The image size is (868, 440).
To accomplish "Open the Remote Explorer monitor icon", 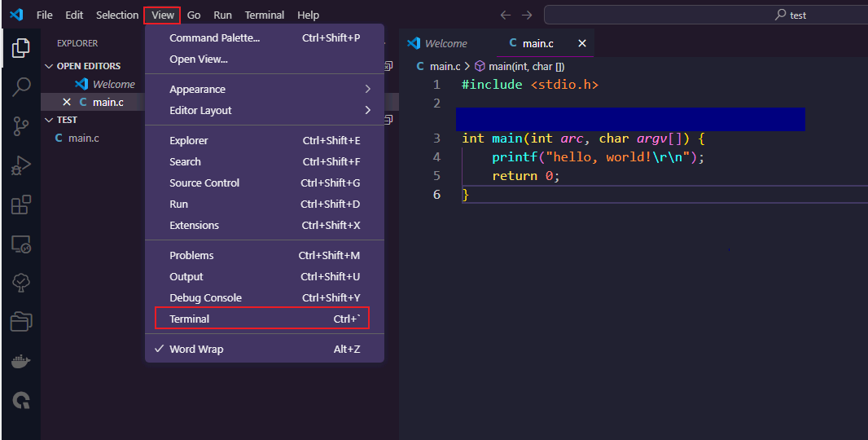I will 20,244.
